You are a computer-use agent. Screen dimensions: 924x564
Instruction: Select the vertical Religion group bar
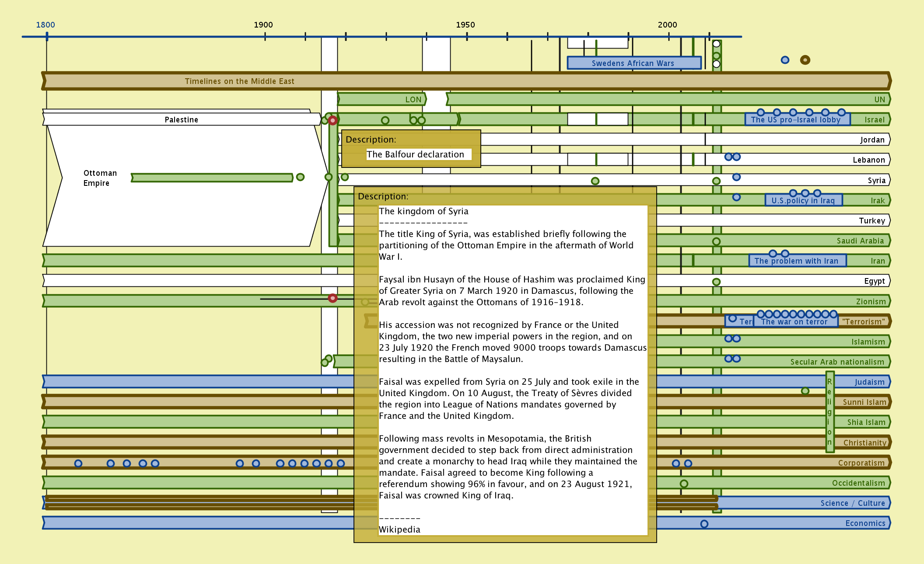click(x=829, y=412)
